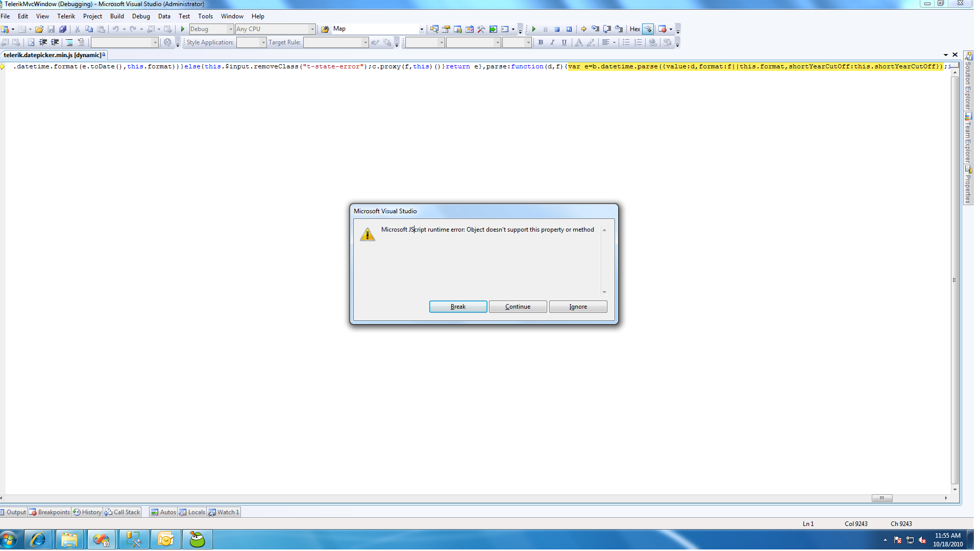
Task: Click the Show Next Statement arrow
Action: [583, 29]
